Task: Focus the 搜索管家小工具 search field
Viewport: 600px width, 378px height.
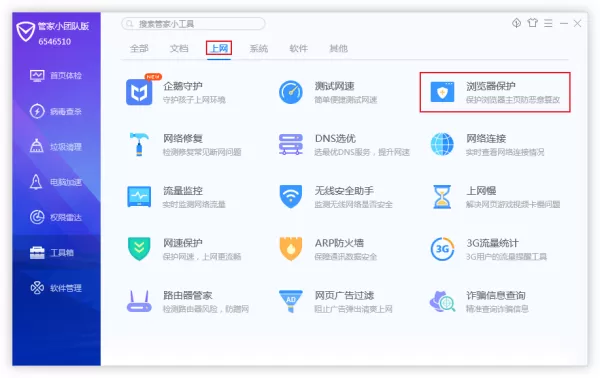Action: [193, 24]
